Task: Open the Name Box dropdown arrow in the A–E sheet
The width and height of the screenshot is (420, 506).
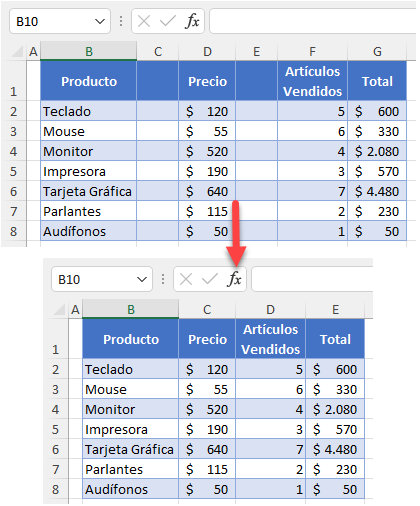Action: tap(142, 279)
